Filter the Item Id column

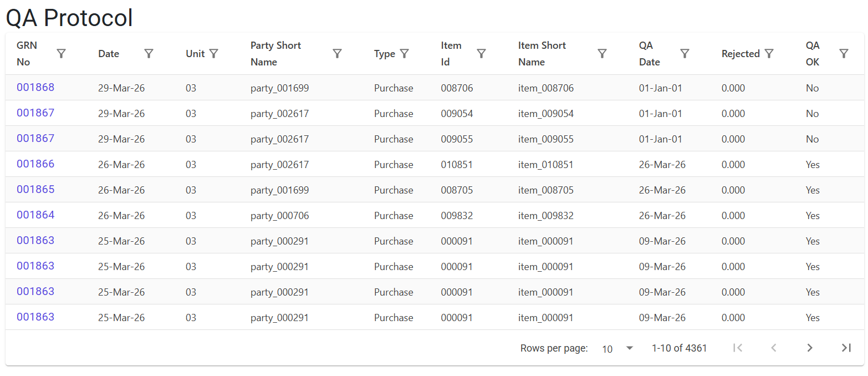pos(482,54)
